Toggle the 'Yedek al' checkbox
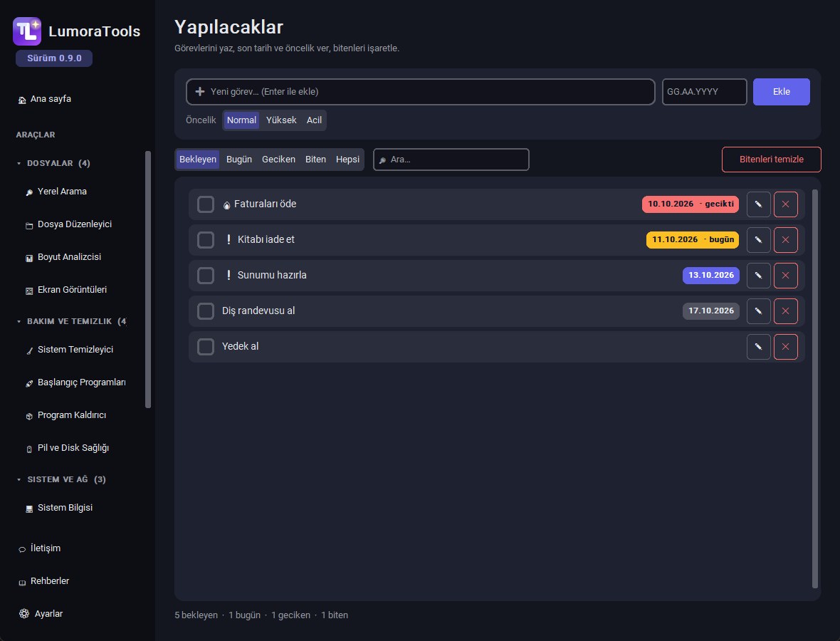 click(206, 347)
